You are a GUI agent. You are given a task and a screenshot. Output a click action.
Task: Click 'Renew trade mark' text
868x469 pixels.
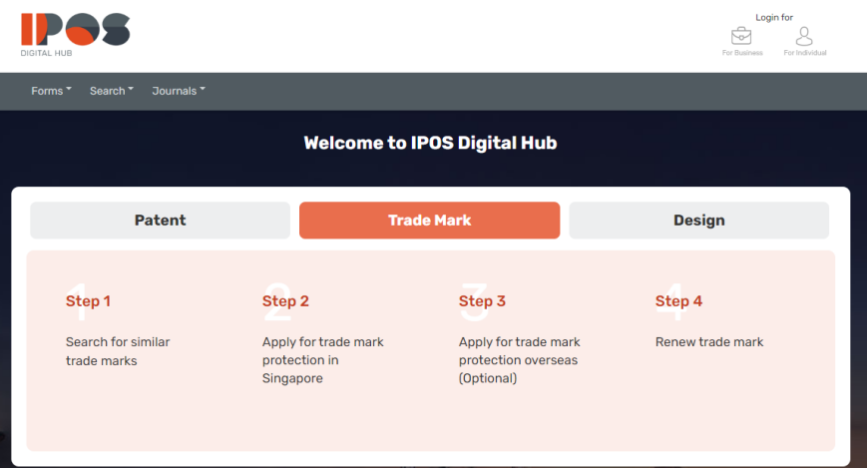coord(709,342)
